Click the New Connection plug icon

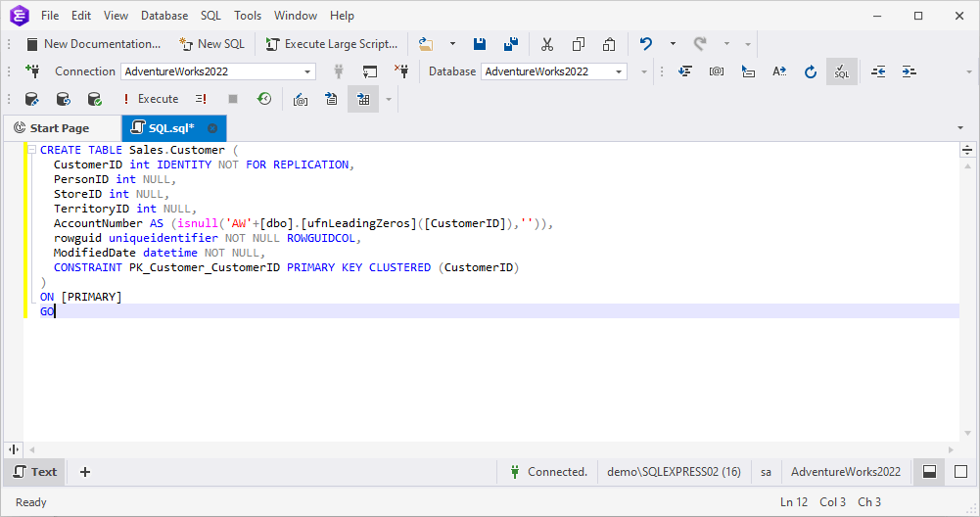click(x=32, y=71)
